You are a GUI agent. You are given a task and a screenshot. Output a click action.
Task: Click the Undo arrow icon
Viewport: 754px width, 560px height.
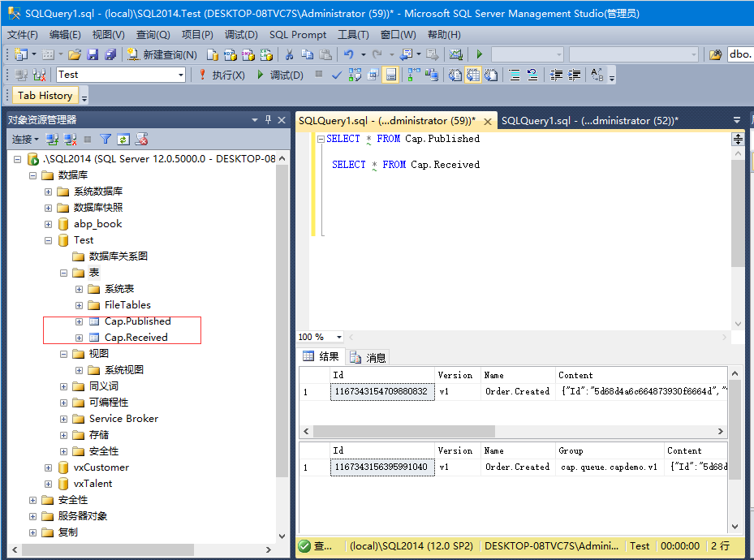(349, 55)
